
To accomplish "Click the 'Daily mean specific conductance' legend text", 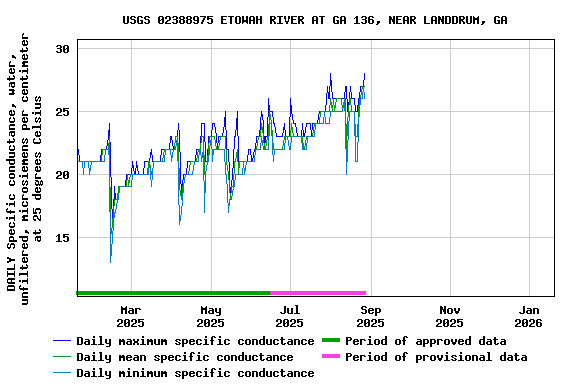I will [x=185, y=357].
